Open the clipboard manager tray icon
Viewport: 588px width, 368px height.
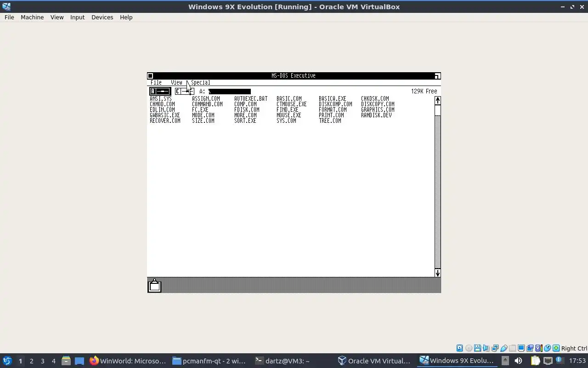[x=536, y=361]
